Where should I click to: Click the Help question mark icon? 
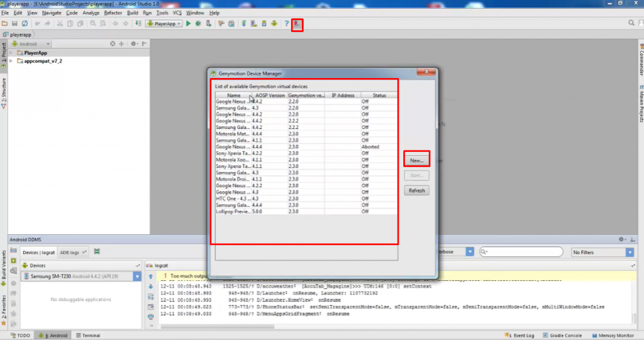(287, 23)
